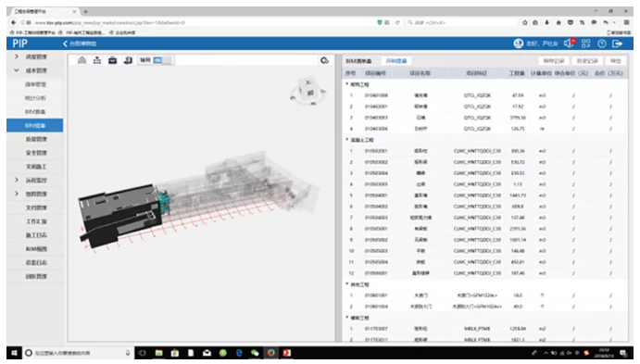
Task: Open the Mail app in taskbar
Action: 207,353
